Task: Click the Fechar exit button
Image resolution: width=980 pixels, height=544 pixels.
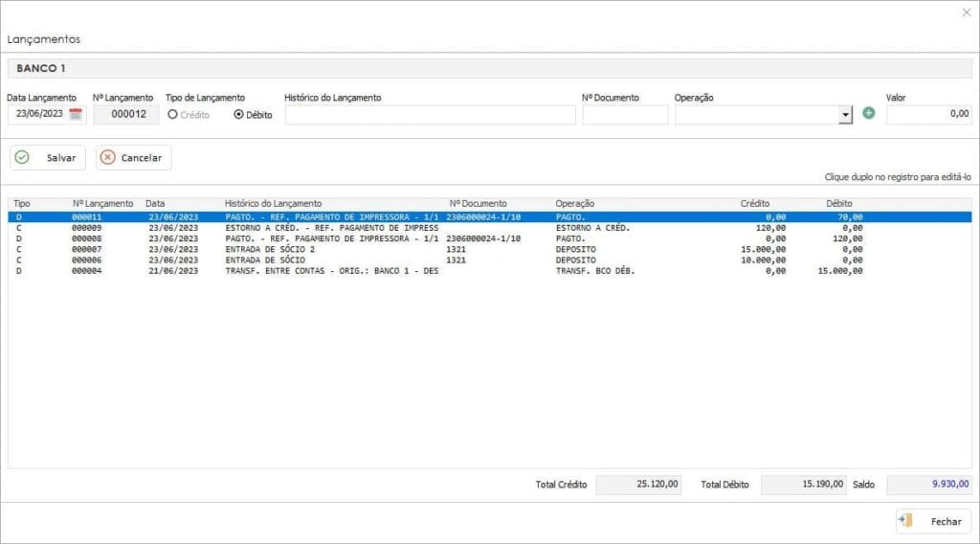Action: click(x=933, y=522)
